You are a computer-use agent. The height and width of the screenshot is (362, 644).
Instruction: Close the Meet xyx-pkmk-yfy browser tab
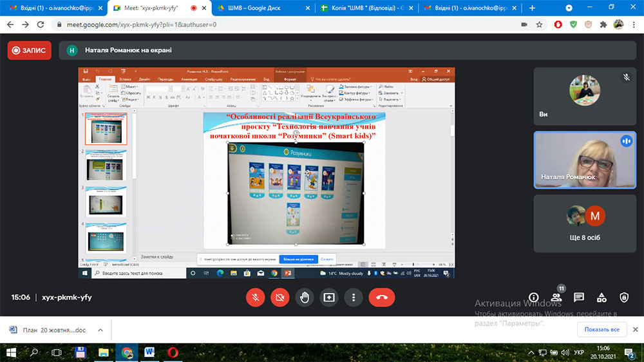click(204, 8)
